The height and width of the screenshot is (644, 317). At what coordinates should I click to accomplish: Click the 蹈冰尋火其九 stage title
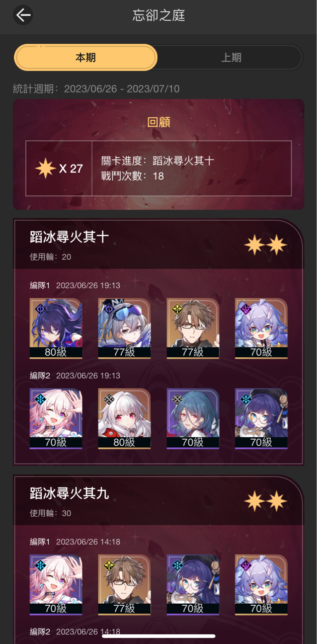pyautogui.click(x=69, y=494)
